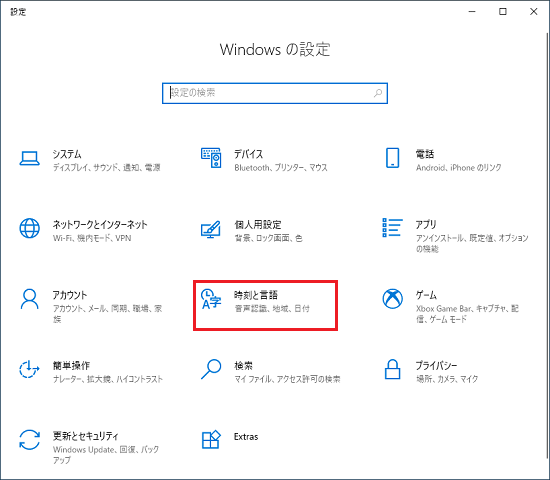Select the 時刻と言語 heading
Screen dimensions: 550x480
[256, 295]
